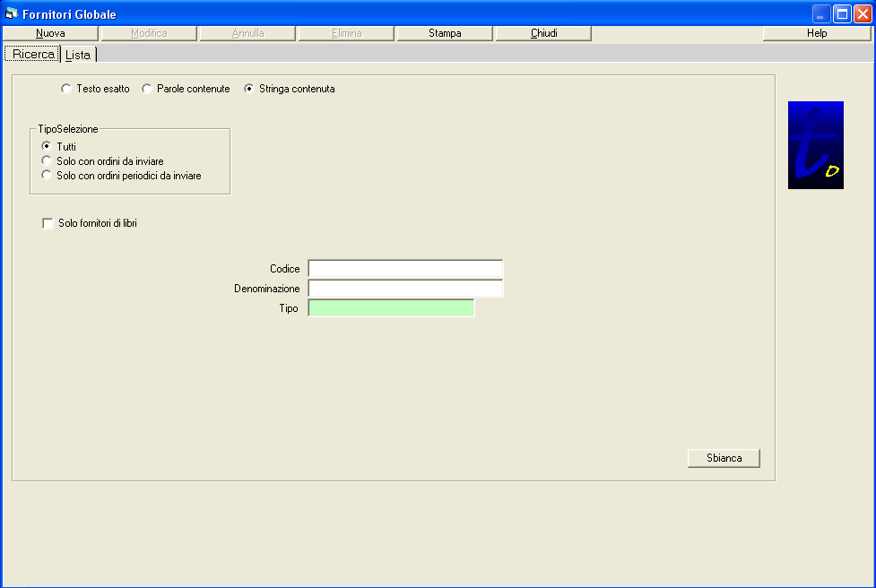Click the Stampa button

click(445, 33)
